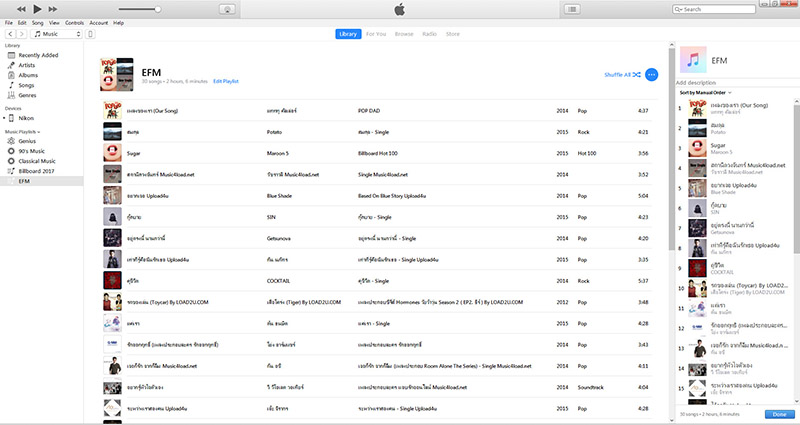Click the EFM playlist icon in the right panel
Screen dimensions: 800x425
coord(693,60)
